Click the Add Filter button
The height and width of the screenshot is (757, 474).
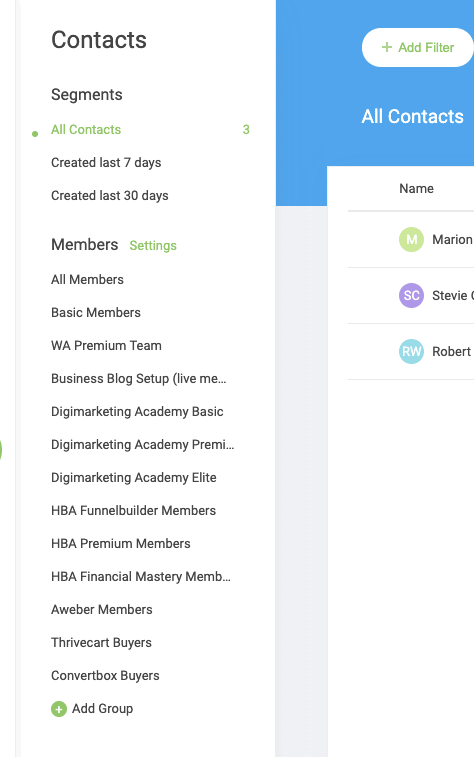tap(418, 47)
